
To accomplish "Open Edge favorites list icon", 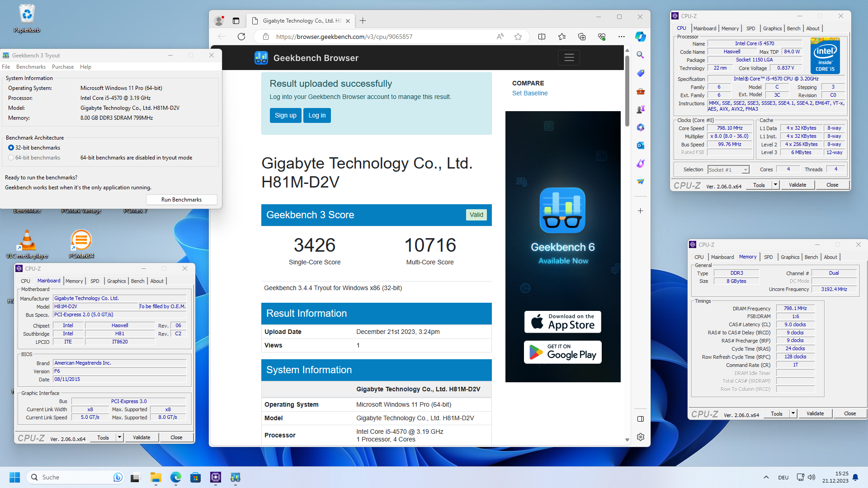I will click(562, 37).
